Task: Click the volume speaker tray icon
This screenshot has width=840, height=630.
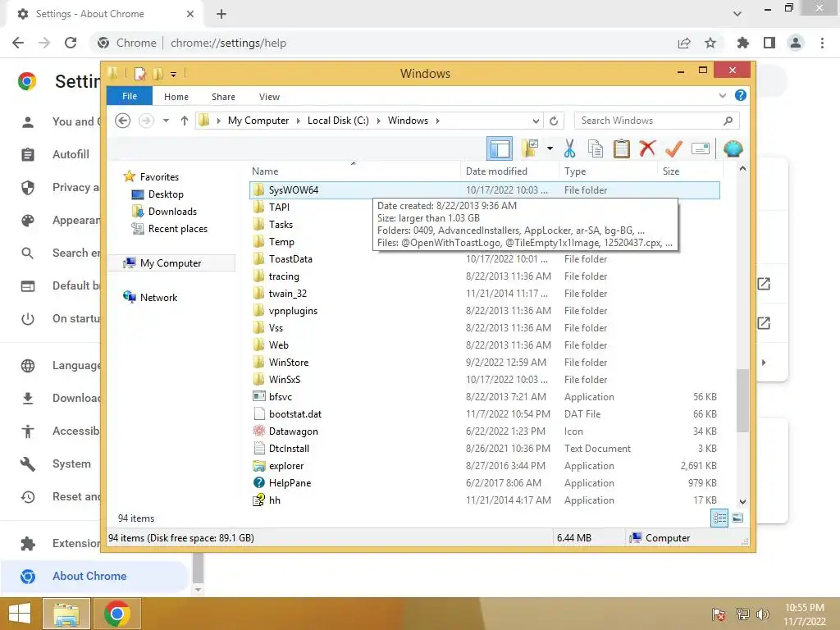Action: (x=763, y=614)
